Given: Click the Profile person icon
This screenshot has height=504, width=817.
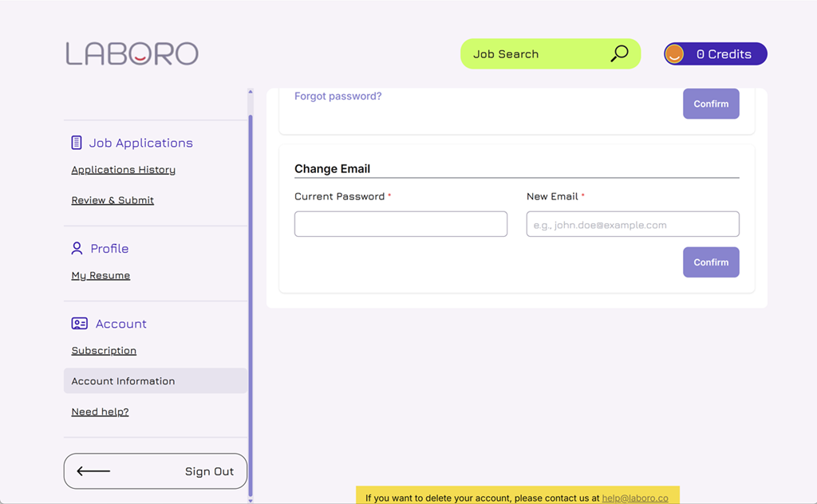Looking at the screenshot, I should pos(77,248).
